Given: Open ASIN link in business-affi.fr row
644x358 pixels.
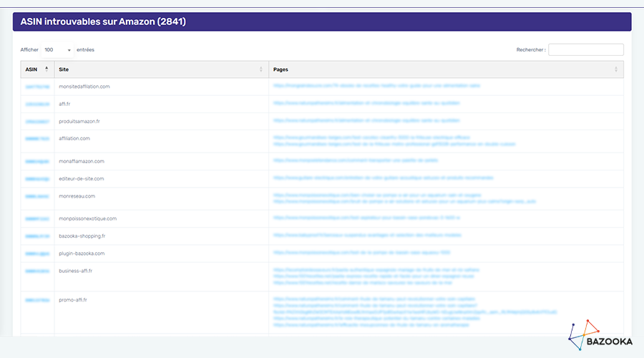Looking at the screenshot, I should coord(37,271).
